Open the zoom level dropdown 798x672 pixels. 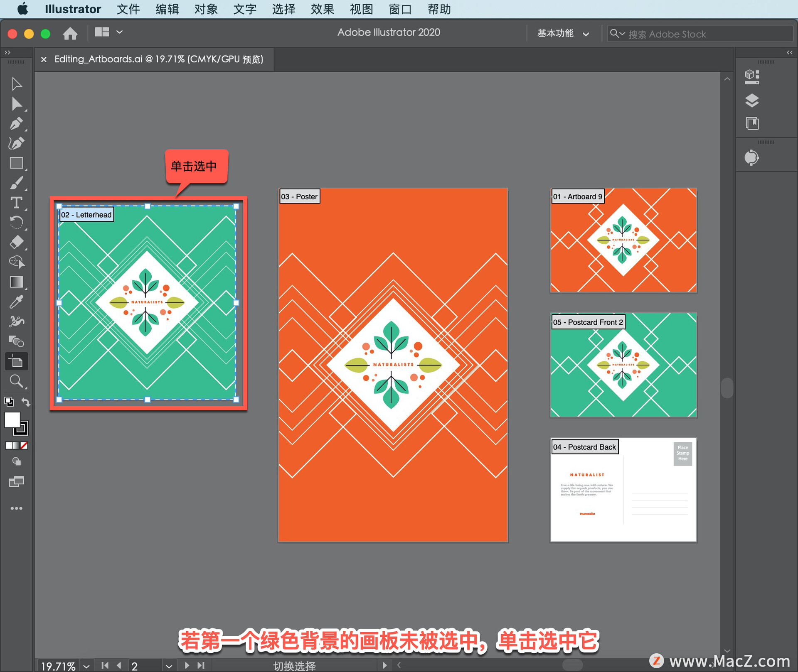coord(86,666)
